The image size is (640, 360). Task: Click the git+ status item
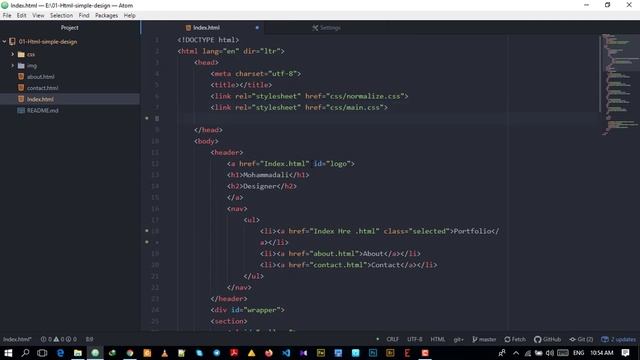point(458,339)
